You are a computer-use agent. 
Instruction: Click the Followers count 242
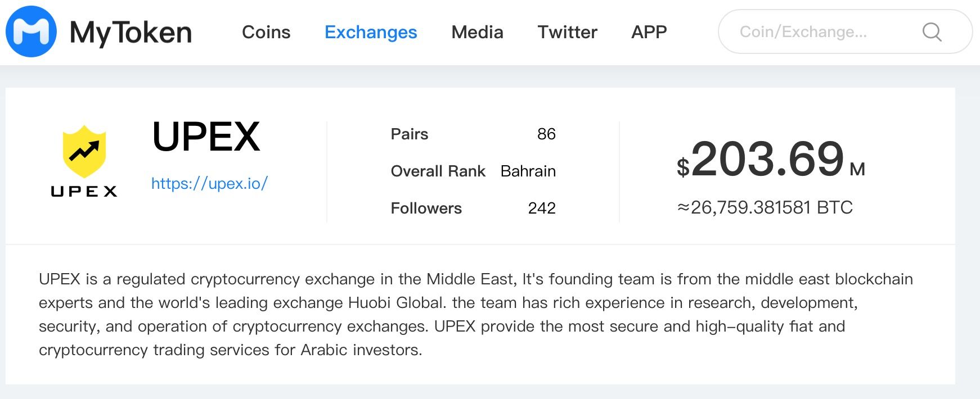542,208
